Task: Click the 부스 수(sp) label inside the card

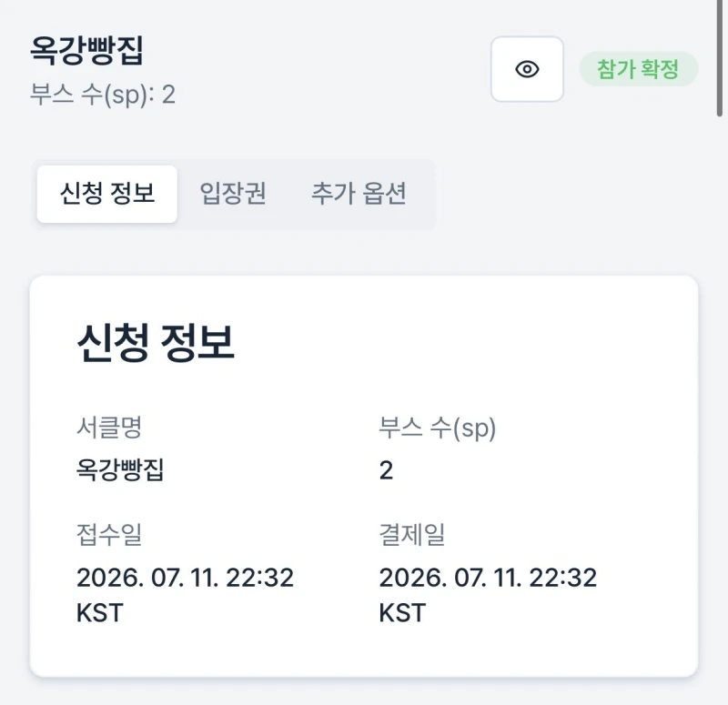Action: (x=438, y=428)
